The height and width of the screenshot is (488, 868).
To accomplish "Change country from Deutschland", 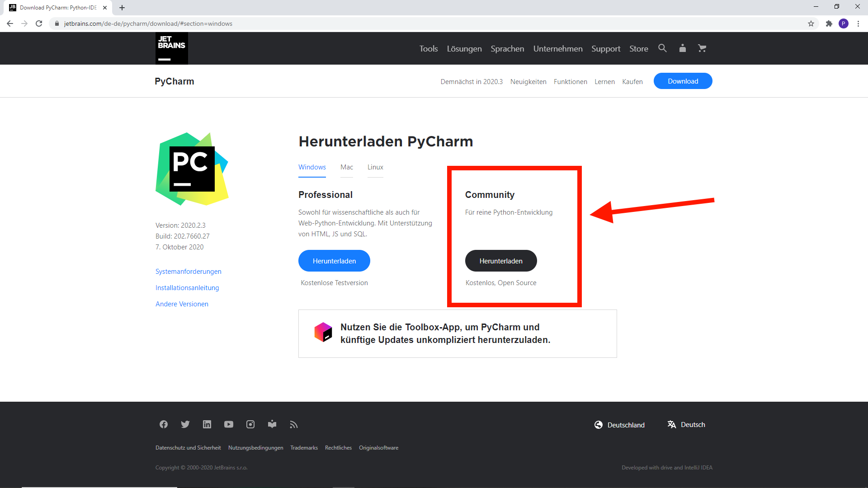I will [x=619, y=425].
